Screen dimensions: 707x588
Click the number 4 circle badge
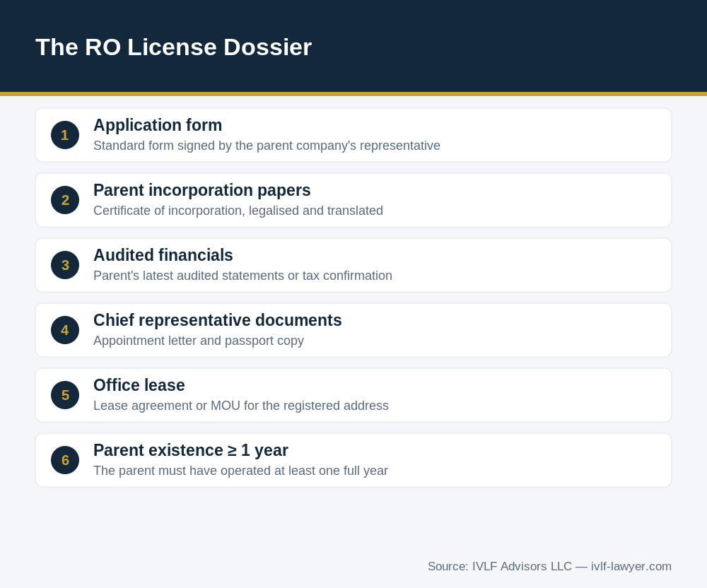coord(65,330)
